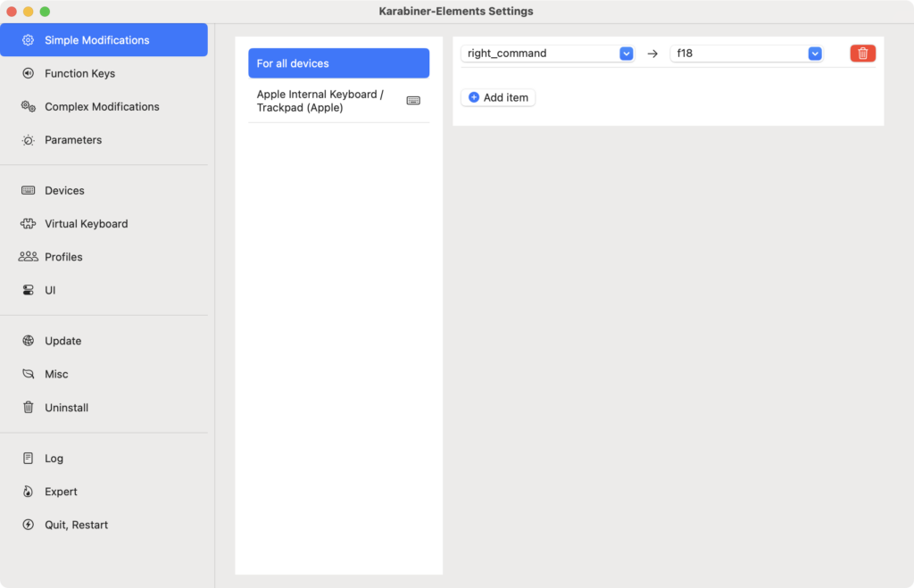The width and height of the screenshot is (914, 588).
Task: Open Expert settings
Action: [104, 492]
